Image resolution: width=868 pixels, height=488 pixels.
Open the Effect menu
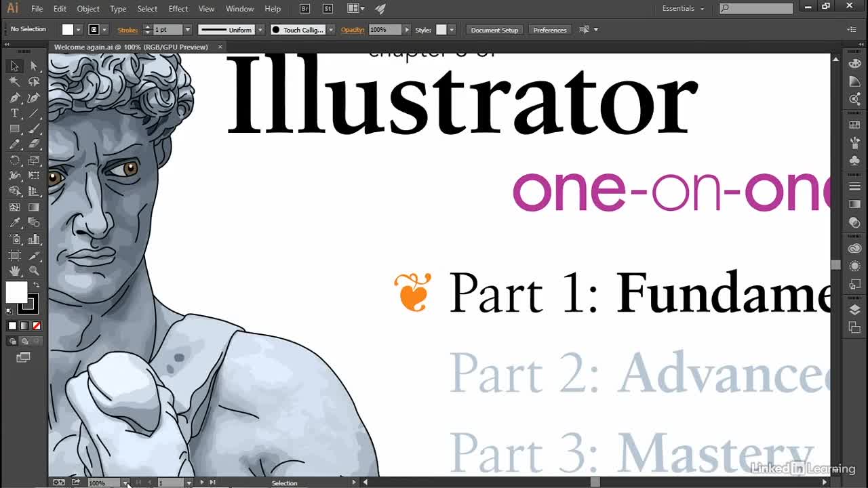(178, 9)
